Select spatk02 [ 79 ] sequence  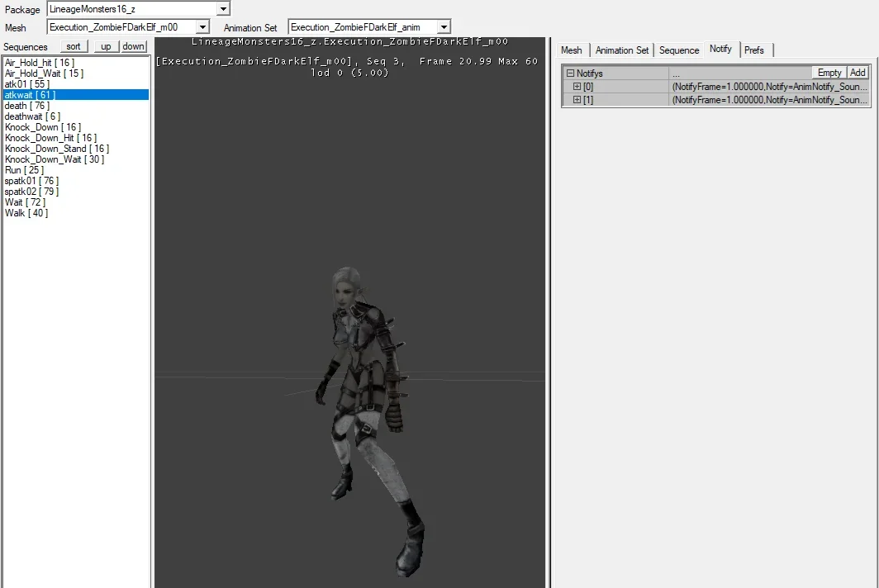point(76,191)
